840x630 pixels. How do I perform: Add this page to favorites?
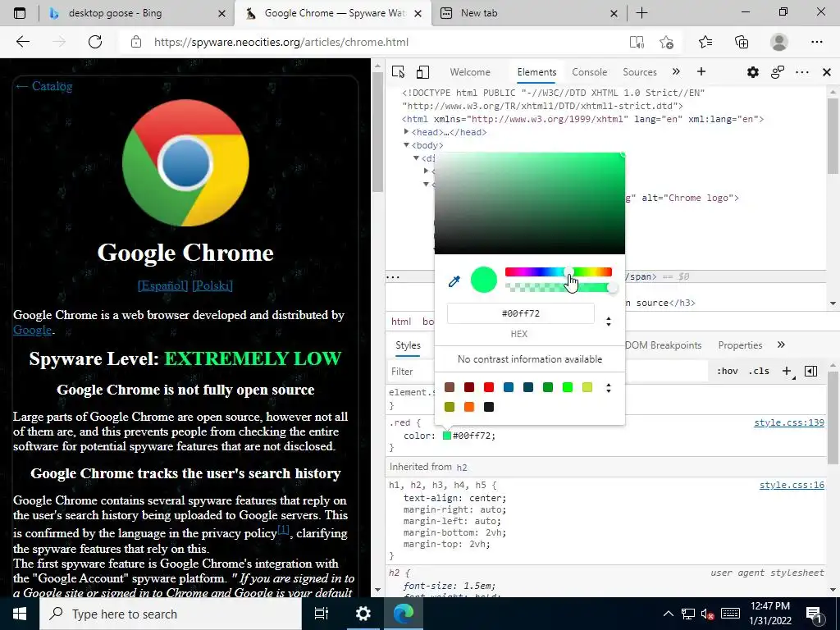[x=666, y=43]
